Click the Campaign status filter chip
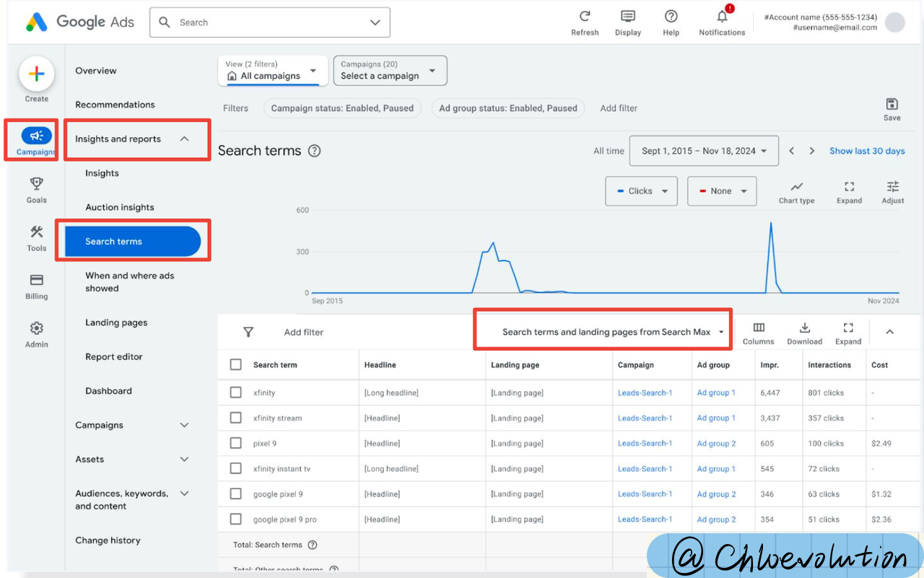 pyautogui.click(x=342, y=108)
